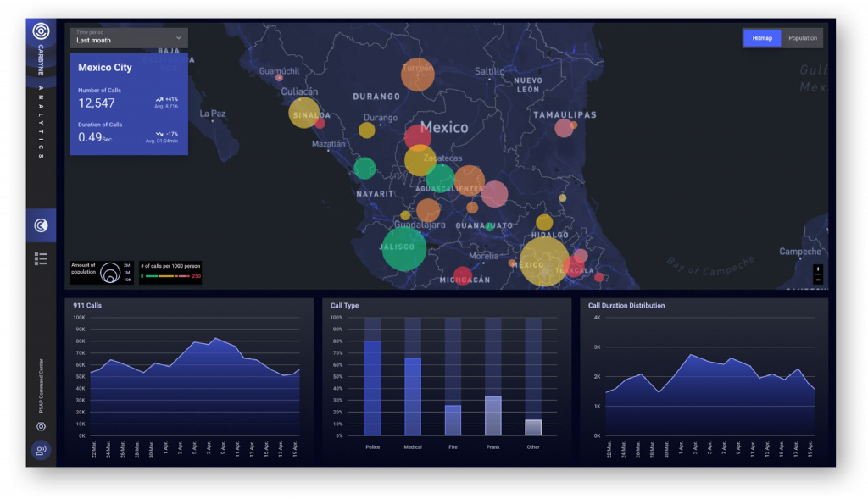Image resolution: width=868 pixels, height=499 pixels.
Task: Click the dropdown chevron beside Last month
Action: tap(179, 38)
